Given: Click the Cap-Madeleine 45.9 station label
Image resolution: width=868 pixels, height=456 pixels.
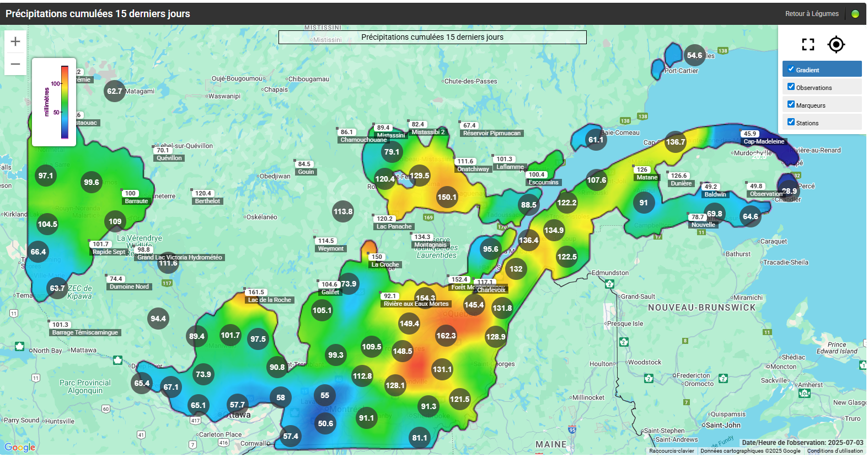Looking at the screenshot, I should click(763, 141).
